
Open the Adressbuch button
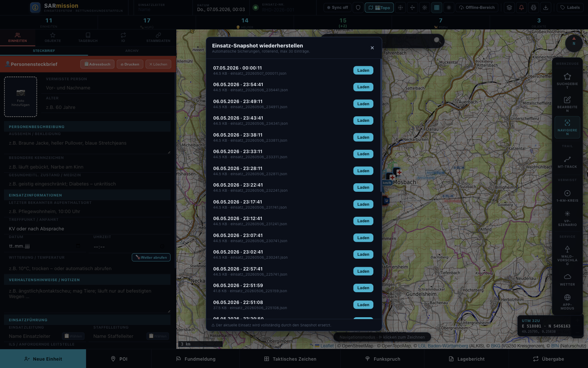[97, 64]
